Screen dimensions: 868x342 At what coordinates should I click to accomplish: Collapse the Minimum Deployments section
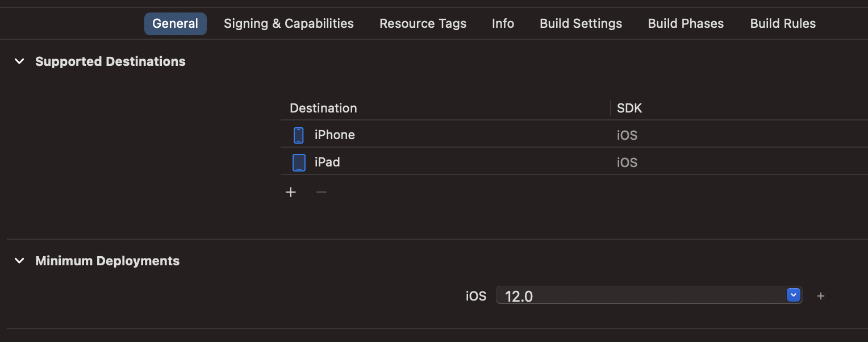pos(19,261)
